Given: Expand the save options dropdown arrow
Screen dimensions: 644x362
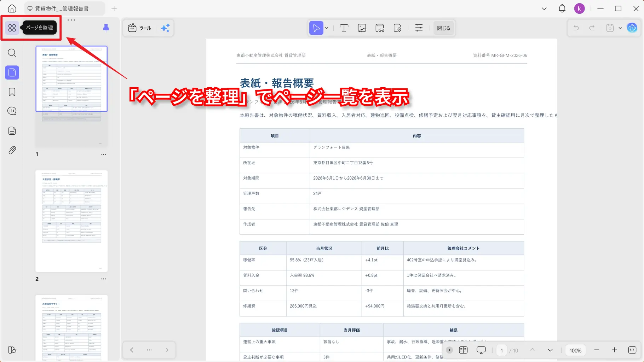Looking at the screenshot, I should [x=620, y=28].
